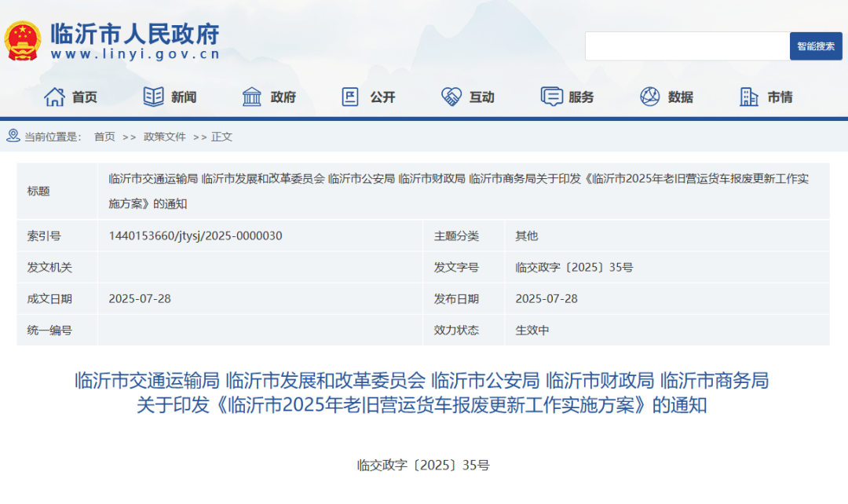848x504 pixels.
Task: Click the 统一编号 label cell
Action: click(x=57, y=330)
